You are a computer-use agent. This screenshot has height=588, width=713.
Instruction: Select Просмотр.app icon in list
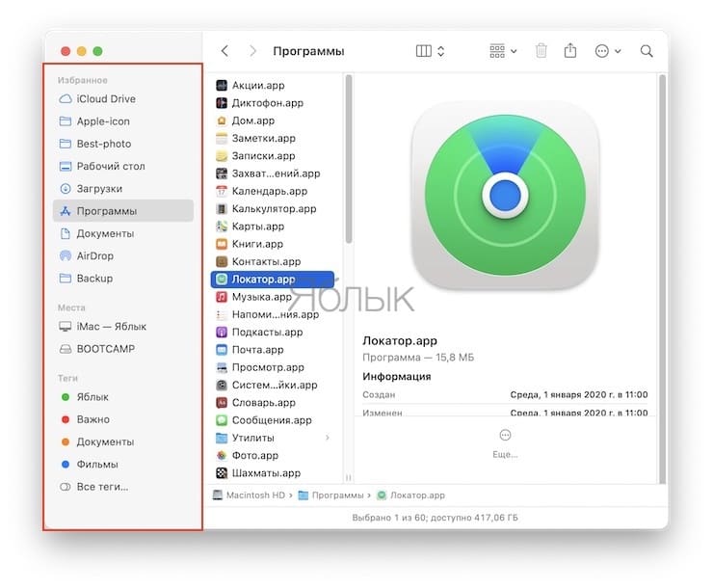point(222,367)
